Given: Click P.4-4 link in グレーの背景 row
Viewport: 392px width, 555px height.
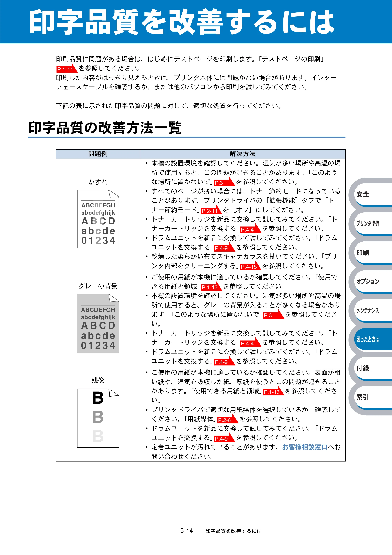Looking at the screenshot, I should [x=250, y=343].
